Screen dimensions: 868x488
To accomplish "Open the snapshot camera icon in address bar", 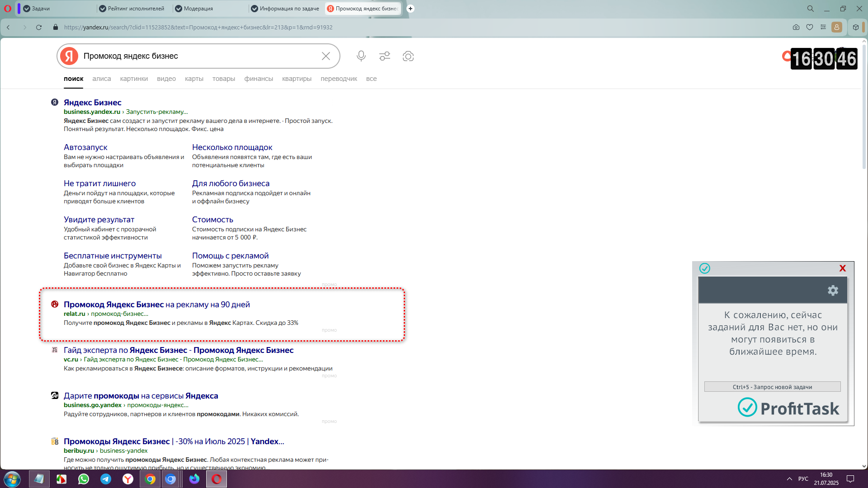I will click(x=796, y=27).
